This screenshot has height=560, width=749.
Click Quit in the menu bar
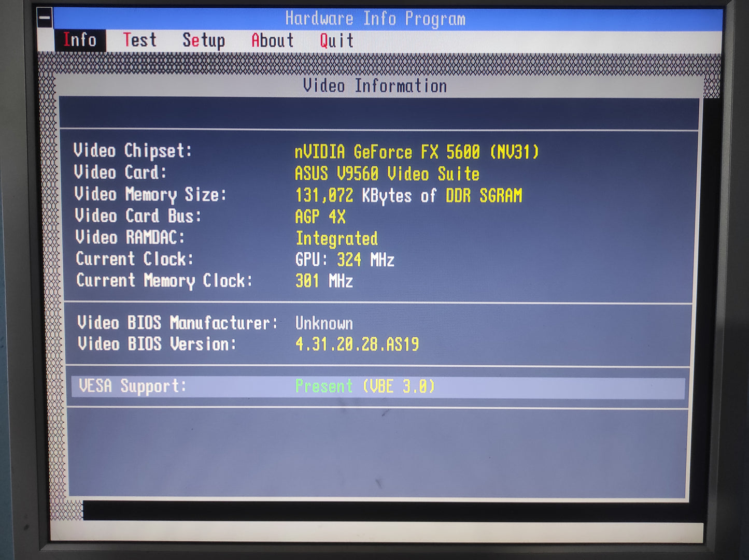click(336, 40)
